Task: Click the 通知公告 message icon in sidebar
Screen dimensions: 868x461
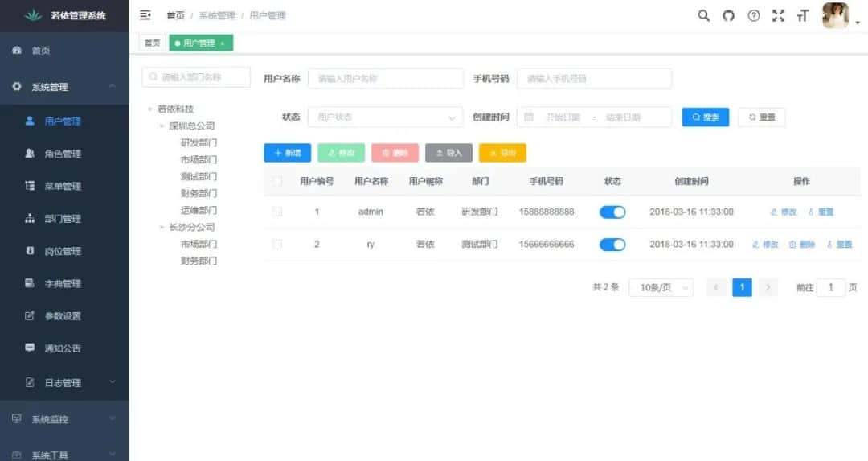Action: pyautogui.click(x=30, y=348)
